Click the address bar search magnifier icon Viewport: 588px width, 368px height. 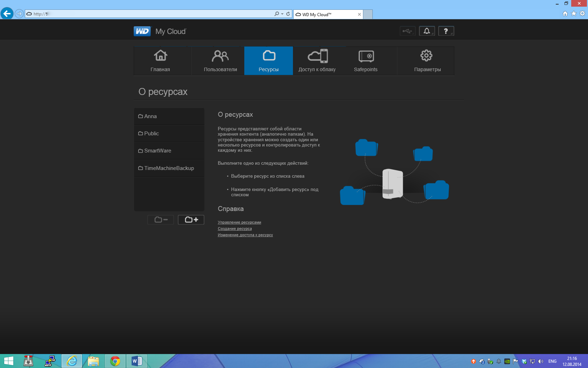(x=276, y=14)
